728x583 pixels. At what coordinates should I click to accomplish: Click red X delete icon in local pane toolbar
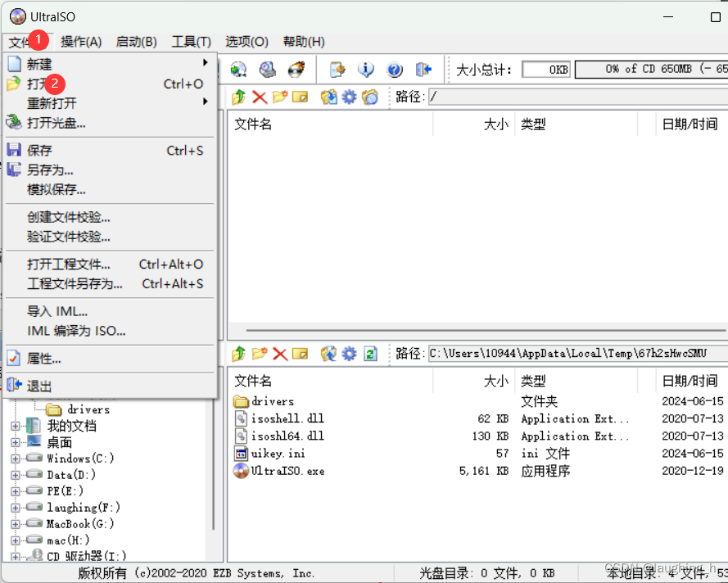point(280,355)
